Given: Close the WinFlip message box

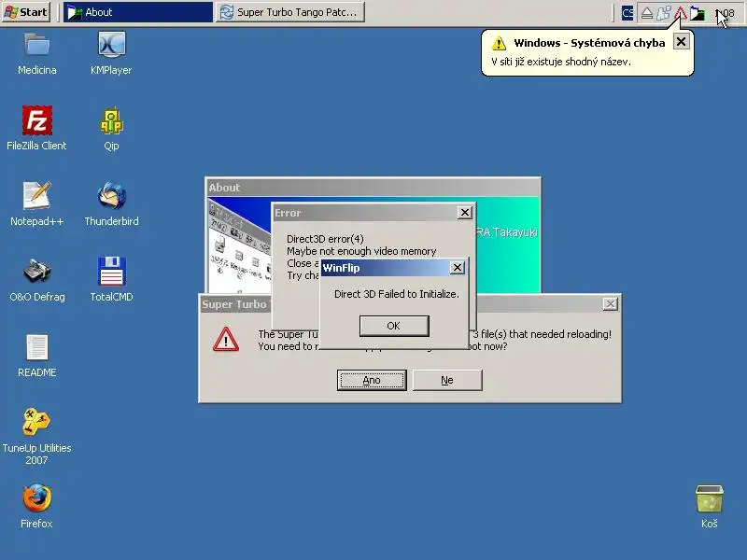Looking at the screenshot, I should [458, 268].
